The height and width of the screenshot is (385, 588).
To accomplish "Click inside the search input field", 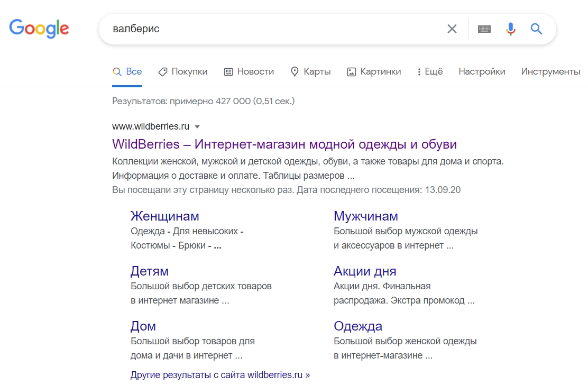I will click(264, 29).
